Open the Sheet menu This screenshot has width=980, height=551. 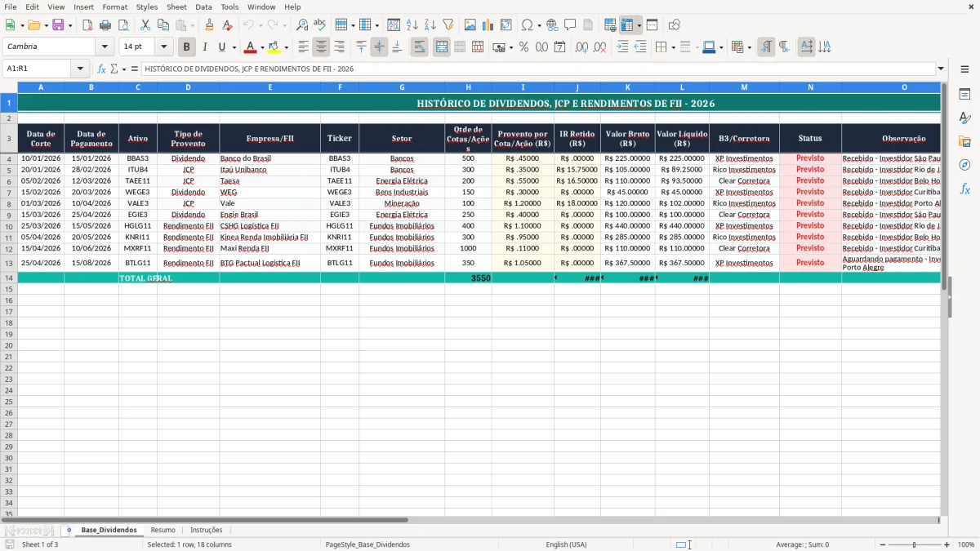coord(176,7)
